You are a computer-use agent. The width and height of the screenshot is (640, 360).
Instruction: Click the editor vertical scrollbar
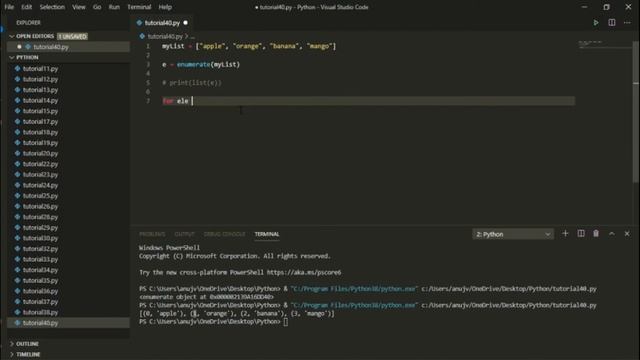click(636, 112)
